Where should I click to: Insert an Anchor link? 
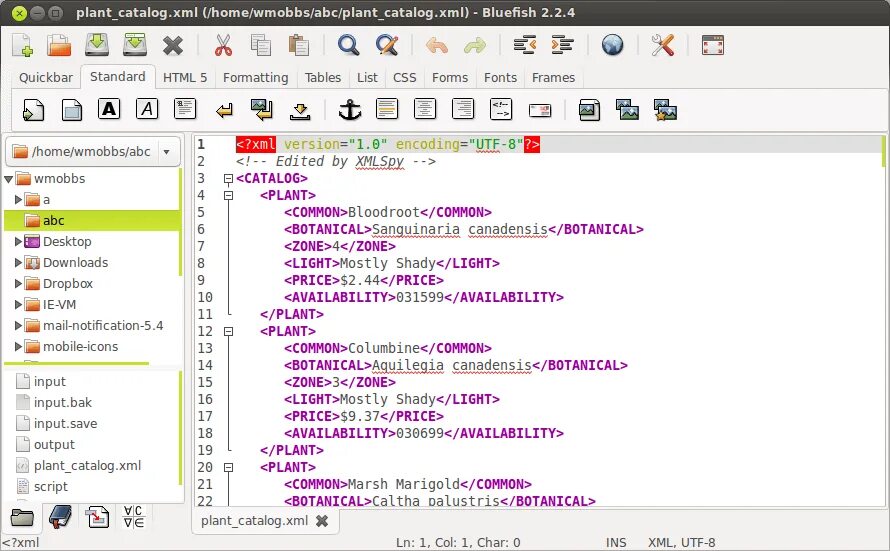click(350, 110)
